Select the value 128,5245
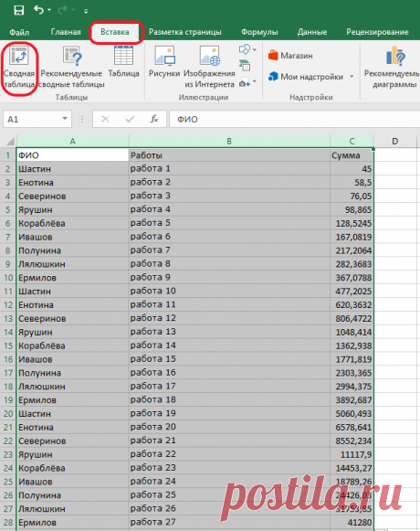The height and width of the screenshot is (531, 420). tap(352, 223)
